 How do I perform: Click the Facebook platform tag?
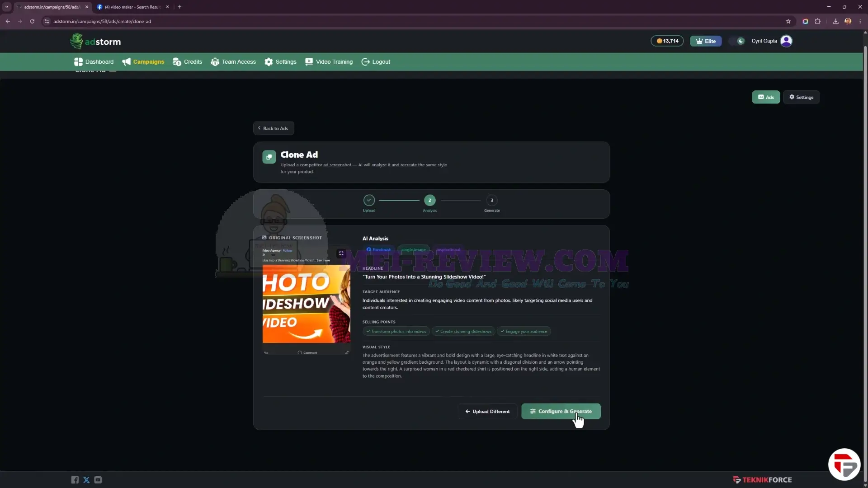click(x=379, y=250)
